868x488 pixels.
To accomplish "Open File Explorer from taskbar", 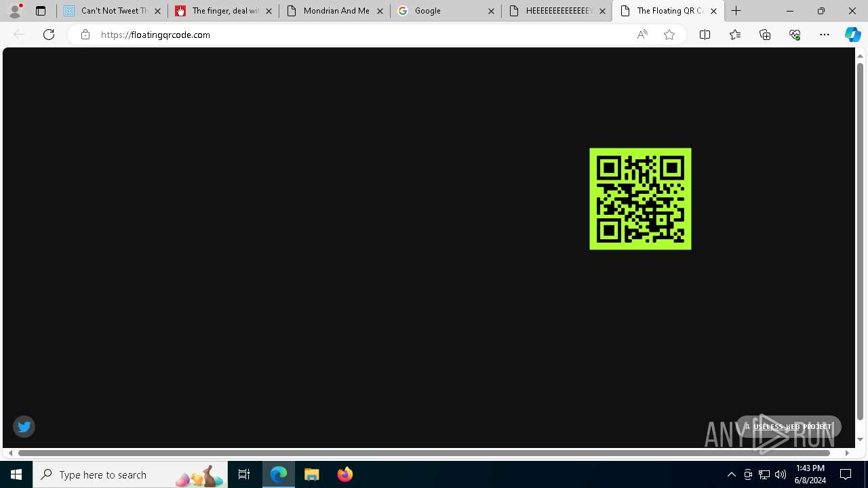I will [x=312, y=474].
